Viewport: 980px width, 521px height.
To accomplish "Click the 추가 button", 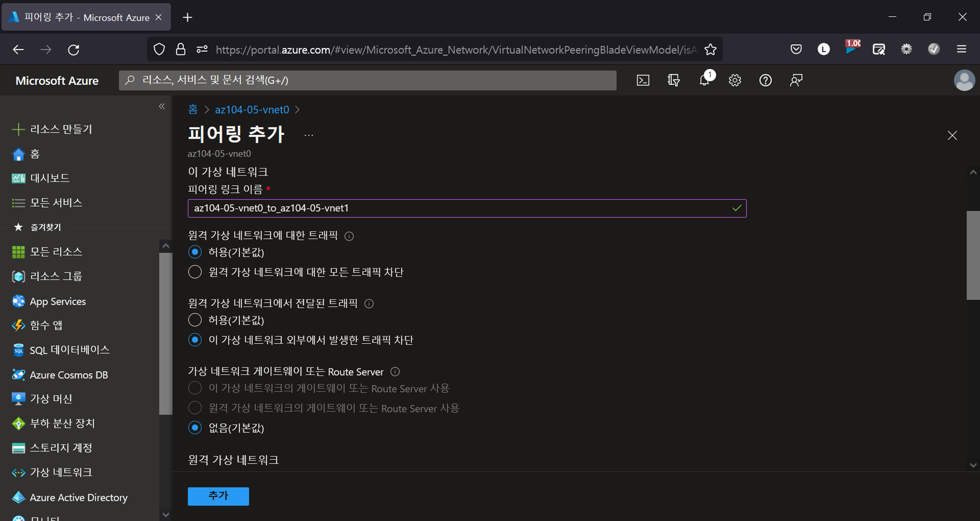I will coord(218,496).
